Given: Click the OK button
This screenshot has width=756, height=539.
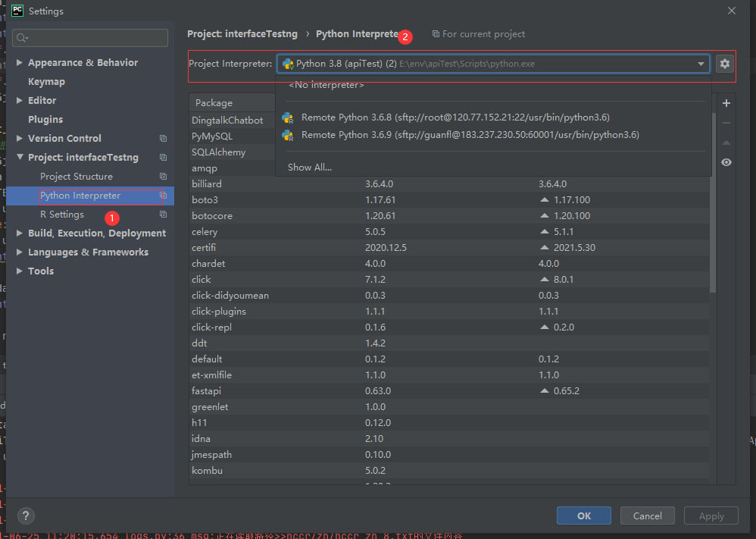Looking at the screenshot, I should pos(584,515).
